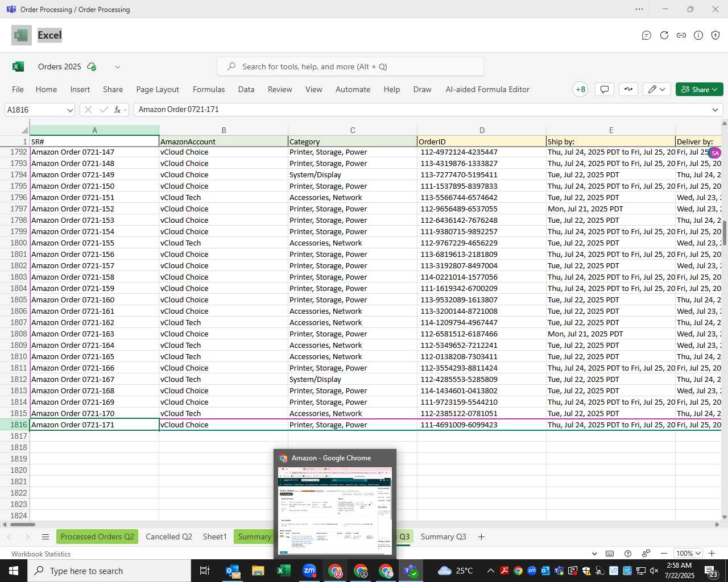The height and width of the screenshot is (582, 728).
Task: Click the insert function fx icon
Action: (x=118, y=110)
